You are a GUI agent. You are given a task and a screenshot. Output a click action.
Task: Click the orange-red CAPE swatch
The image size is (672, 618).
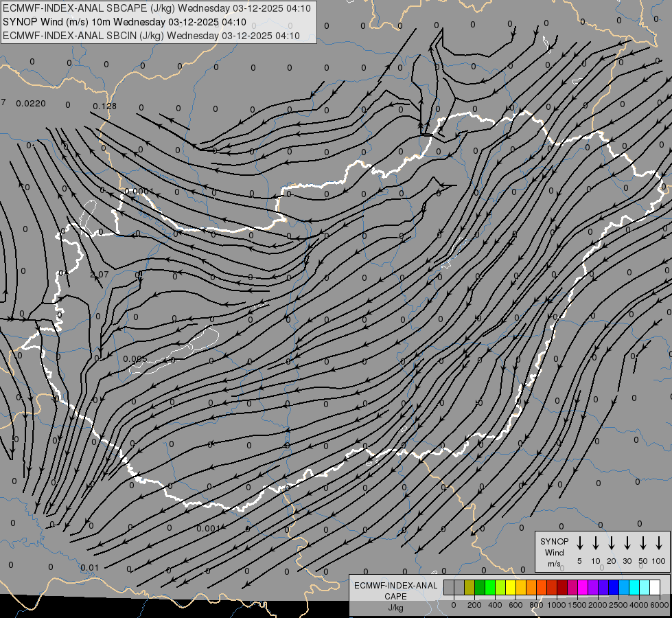[542, 587]
